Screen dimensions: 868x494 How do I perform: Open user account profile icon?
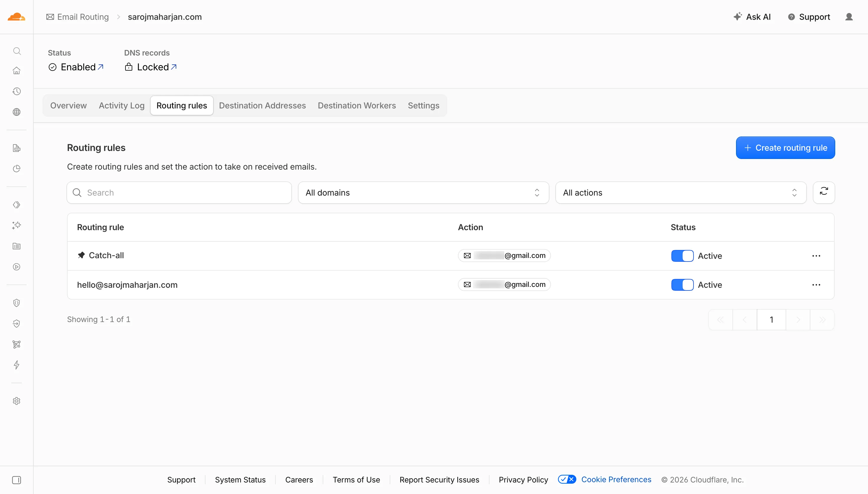(x=849, y=17)
